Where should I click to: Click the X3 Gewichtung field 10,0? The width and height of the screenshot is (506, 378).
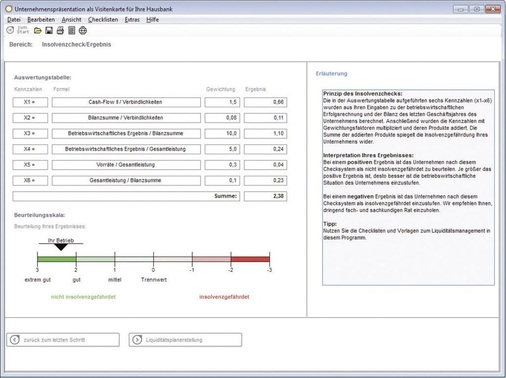[222, 133]
